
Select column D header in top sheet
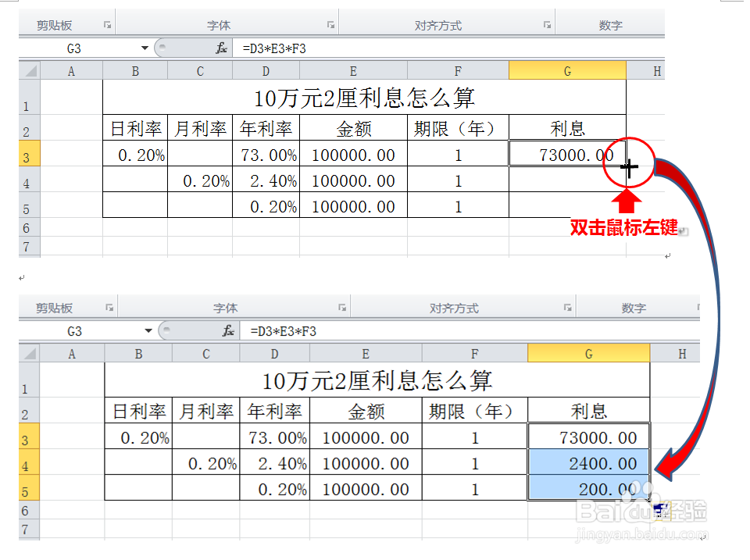[266, 71]
